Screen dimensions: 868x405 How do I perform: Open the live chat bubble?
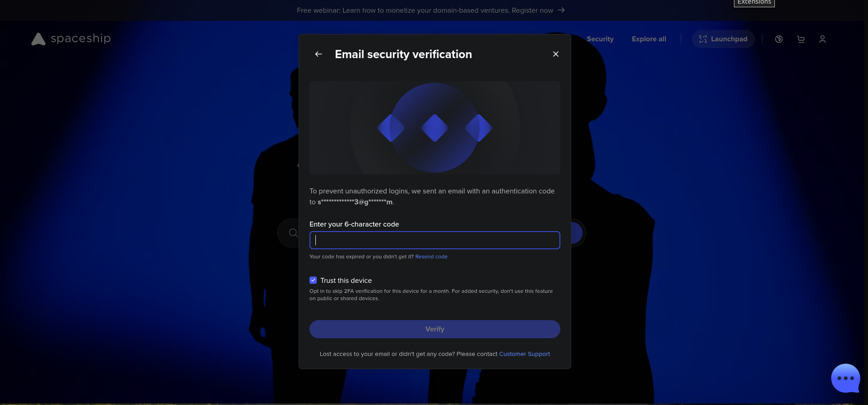click(845, 378)
